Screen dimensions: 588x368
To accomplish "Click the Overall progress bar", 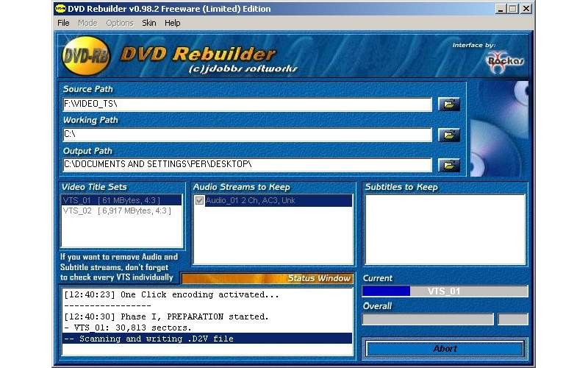I will coord(428,319).
